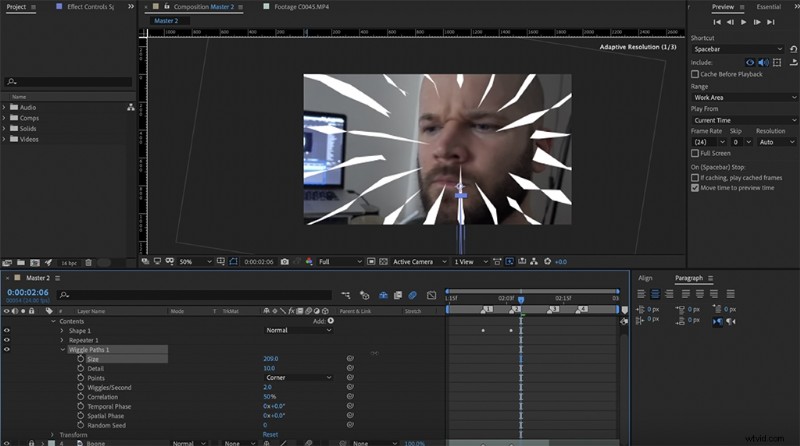This screenshot has width=800, height=446.
Task: Click the timeline search field
Action: (x=195, y=295)
